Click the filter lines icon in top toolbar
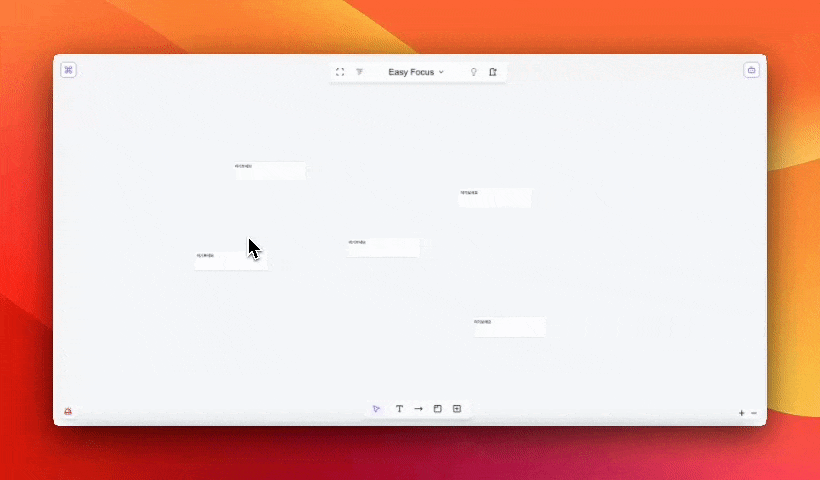 (x=360, y=72)
